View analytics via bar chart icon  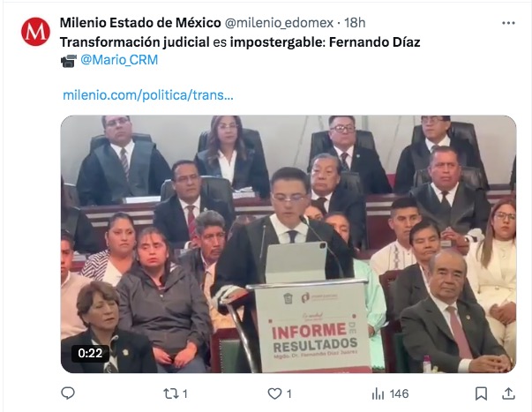[x=378, y=393]
